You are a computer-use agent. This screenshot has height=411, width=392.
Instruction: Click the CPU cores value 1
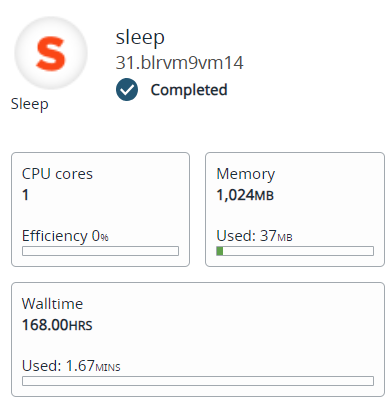point(25,195)
